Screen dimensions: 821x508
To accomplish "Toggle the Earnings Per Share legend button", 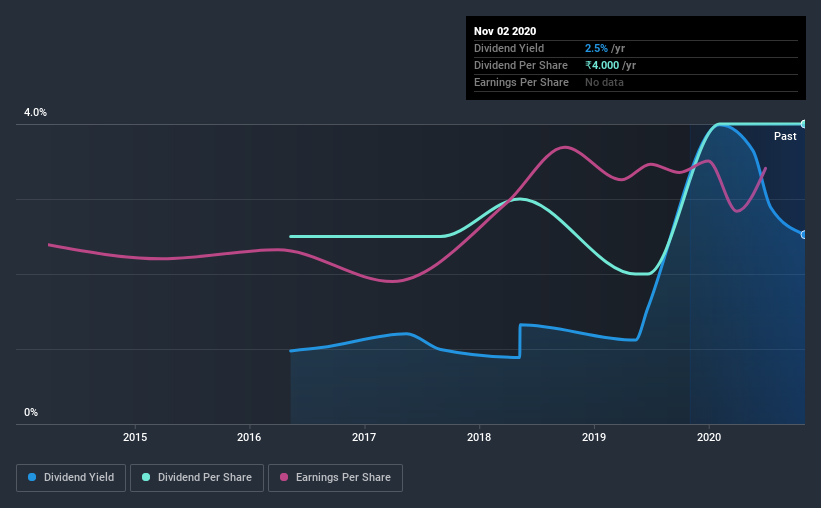I will tap(335, 478).
